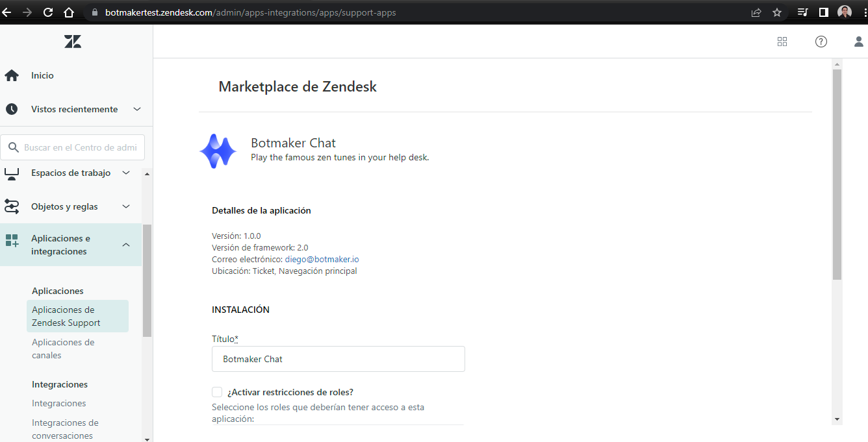This screenshot has height=442, width=868.
Task: Open the Zendesk products grid icon
Action: click(782, 42)
